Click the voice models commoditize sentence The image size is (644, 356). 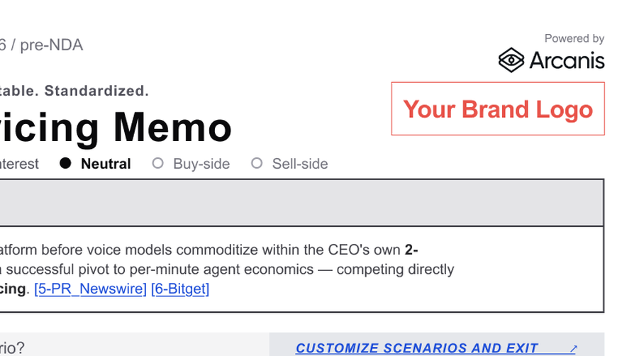tap(209, 250)
